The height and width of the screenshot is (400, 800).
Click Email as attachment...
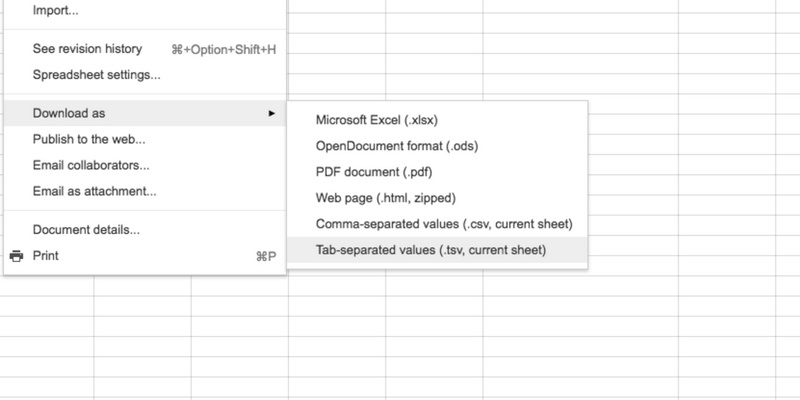click(94, 191)
